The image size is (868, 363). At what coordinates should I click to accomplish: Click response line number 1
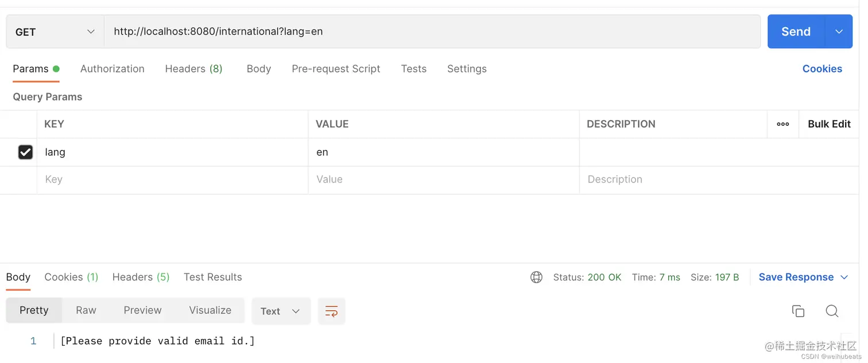click(x=33, y=341)
